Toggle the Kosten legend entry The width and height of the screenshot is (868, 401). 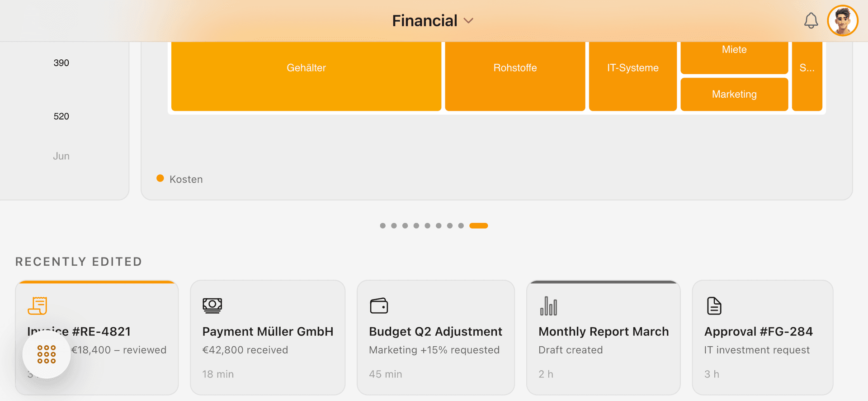coord(179,179)
